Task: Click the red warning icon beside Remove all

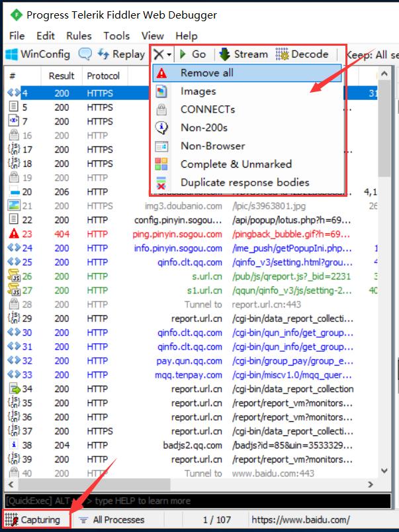Action: coord(161,73)
